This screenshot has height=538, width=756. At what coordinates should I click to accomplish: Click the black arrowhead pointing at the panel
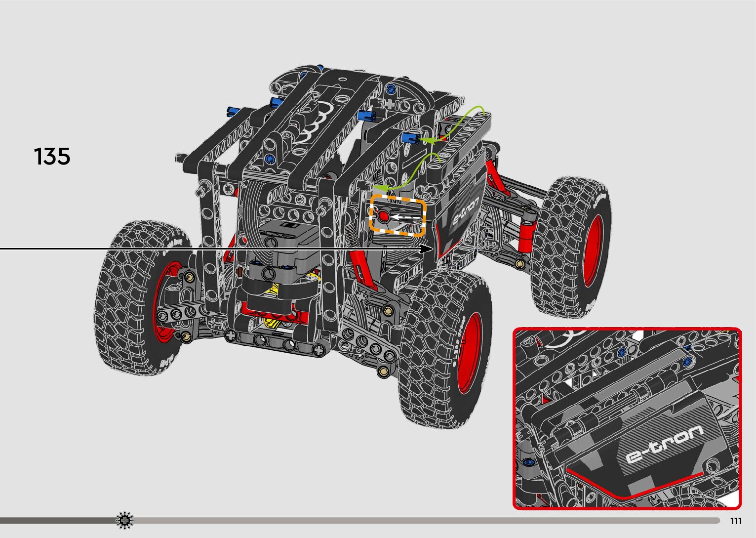point(426,249)
